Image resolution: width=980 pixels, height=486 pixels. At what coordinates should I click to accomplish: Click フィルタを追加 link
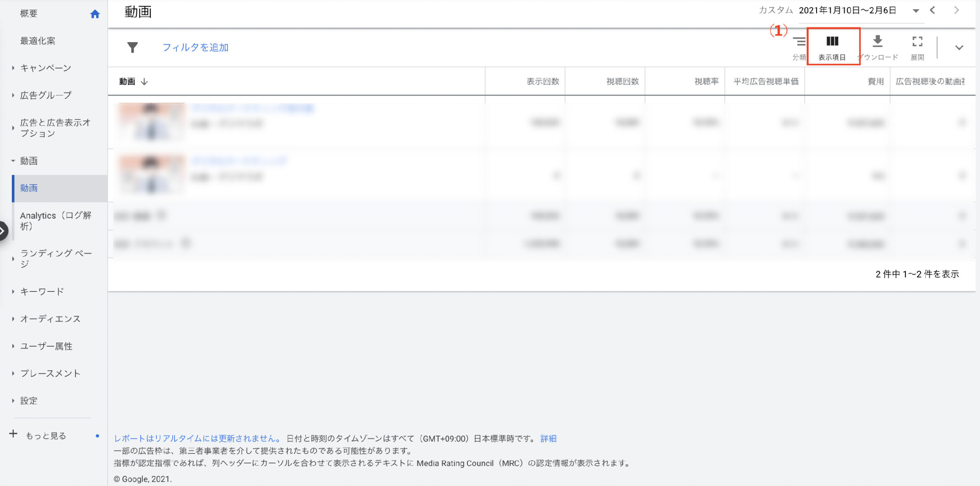[195, 47]
